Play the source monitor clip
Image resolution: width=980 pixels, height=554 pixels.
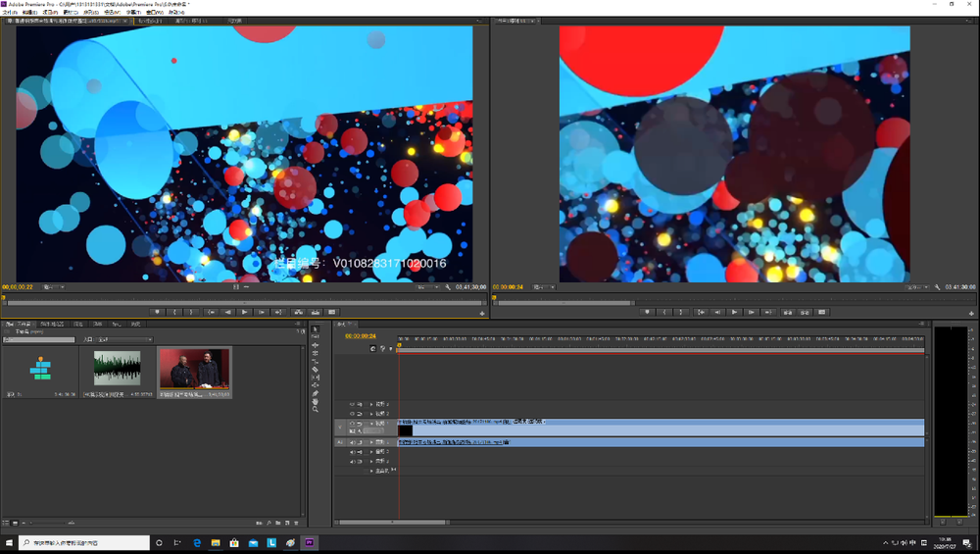click(x=244, y=312)
